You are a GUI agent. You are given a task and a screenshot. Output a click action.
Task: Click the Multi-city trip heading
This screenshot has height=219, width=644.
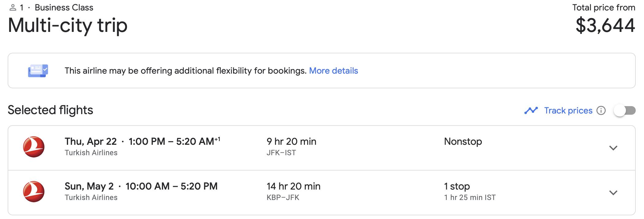coord(68,26)
